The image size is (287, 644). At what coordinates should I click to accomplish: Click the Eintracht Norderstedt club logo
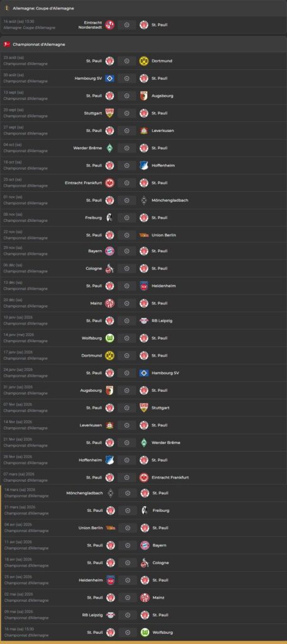click(x=110, y=25)
